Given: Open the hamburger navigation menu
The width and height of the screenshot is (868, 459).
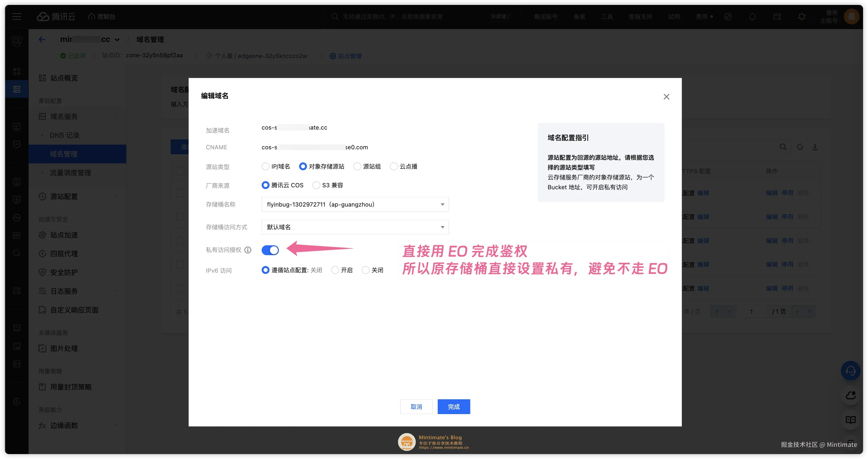Looking at the screenshot, I should (x=17, y=16).
